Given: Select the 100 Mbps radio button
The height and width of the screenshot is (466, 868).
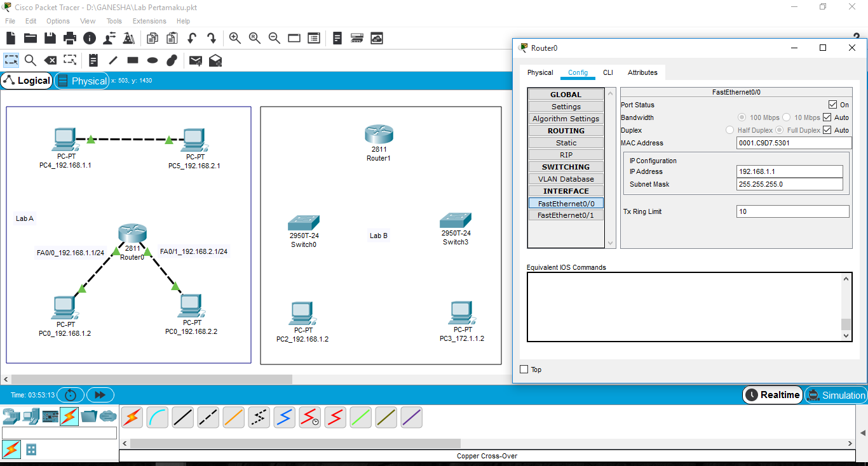Looking at the screenshot, I should (x=742, y=117).
